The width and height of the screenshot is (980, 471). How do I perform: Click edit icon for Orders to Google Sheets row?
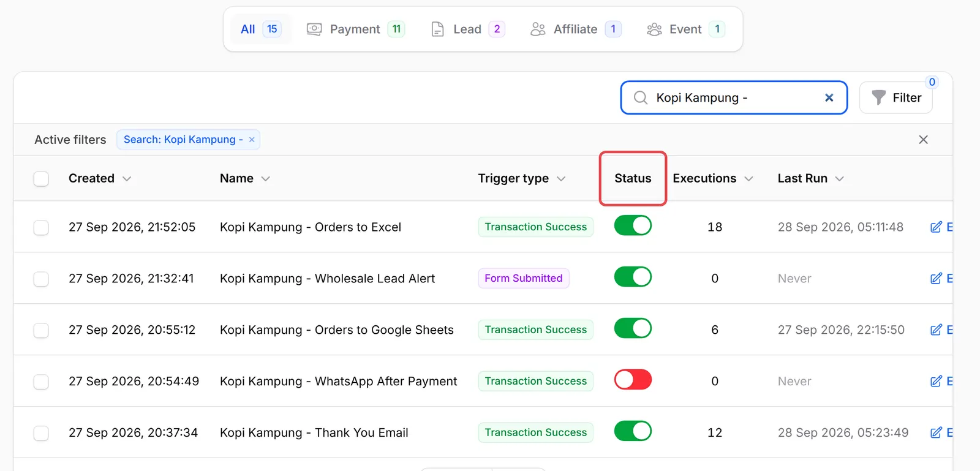[936, 330]
